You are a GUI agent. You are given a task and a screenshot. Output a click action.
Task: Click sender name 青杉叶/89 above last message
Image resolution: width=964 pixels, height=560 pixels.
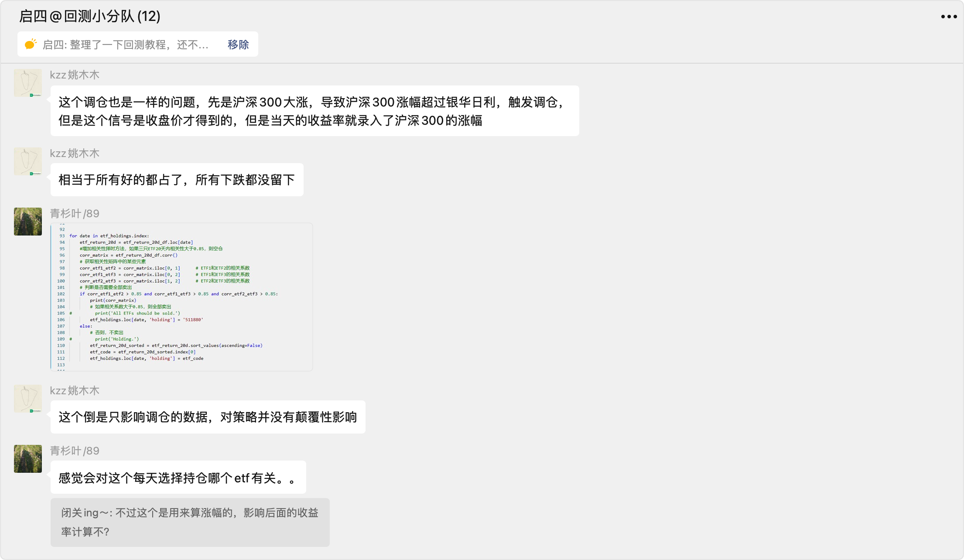point(75,451)
